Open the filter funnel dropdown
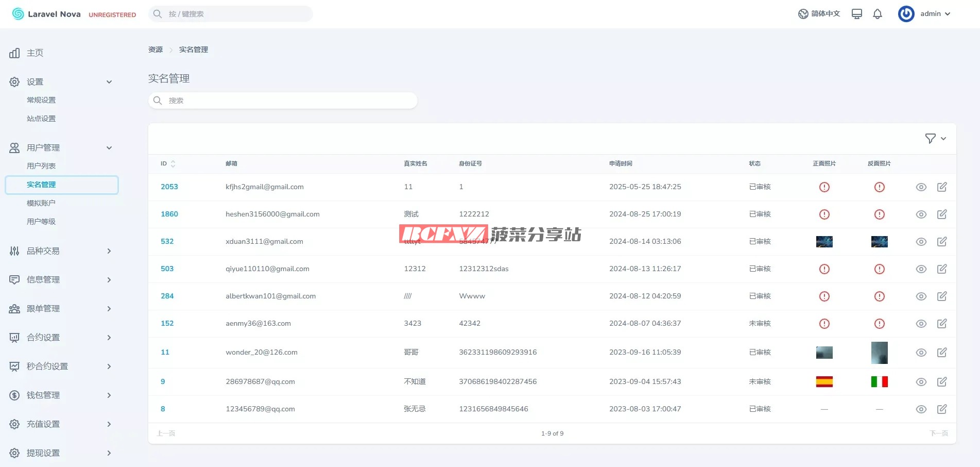The width and height of the screenshot is (980, 467). (935, 139)
